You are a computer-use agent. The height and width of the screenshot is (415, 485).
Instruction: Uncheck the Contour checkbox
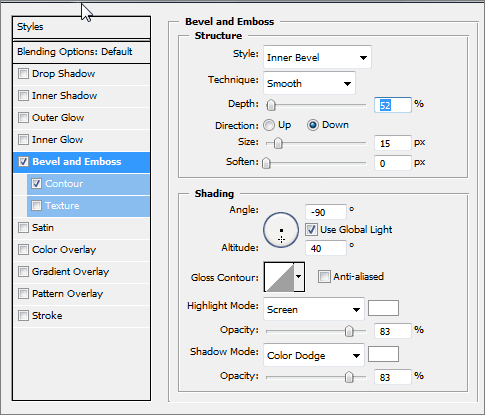(x=36, y=184)
